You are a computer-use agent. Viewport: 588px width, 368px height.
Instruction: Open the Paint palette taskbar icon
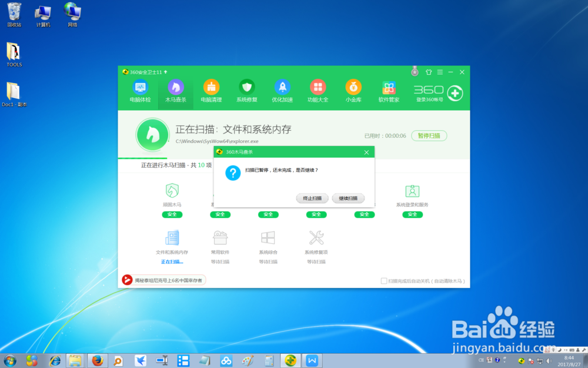[x=248, y=361]
